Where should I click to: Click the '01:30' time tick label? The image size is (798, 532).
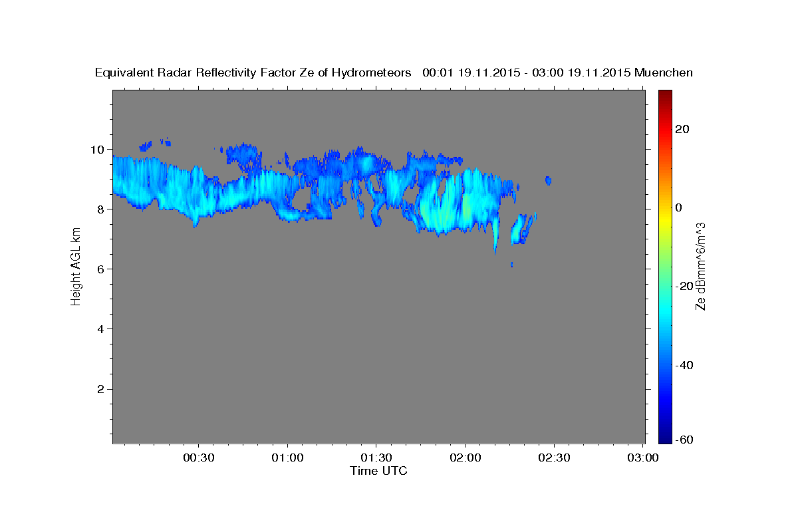[376, 458]
